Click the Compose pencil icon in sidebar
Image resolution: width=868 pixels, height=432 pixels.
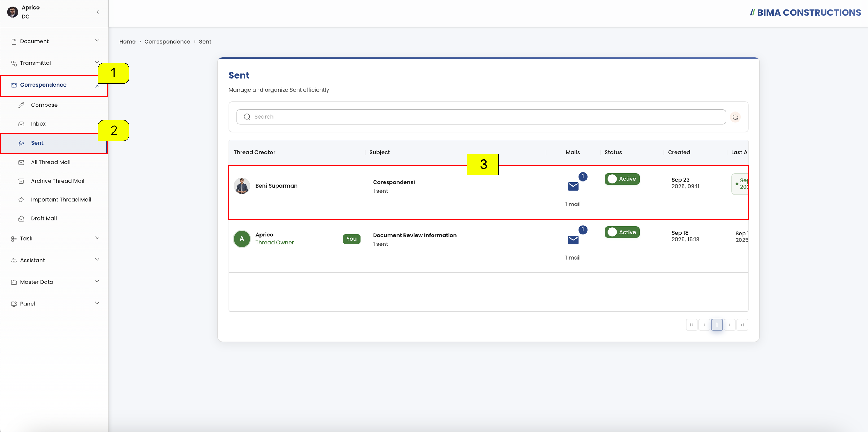click(x=21, y=105)
